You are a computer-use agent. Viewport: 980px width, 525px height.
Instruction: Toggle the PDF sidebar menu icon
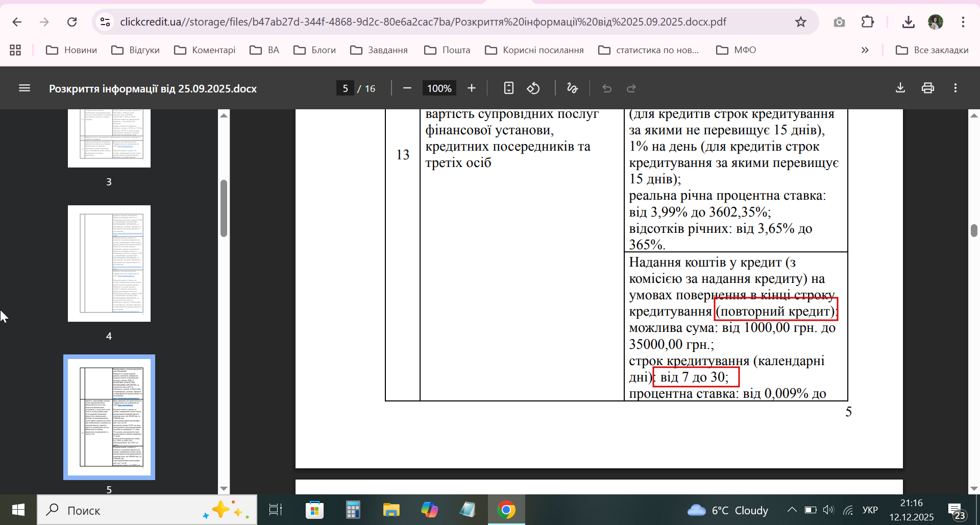(24, 88)
